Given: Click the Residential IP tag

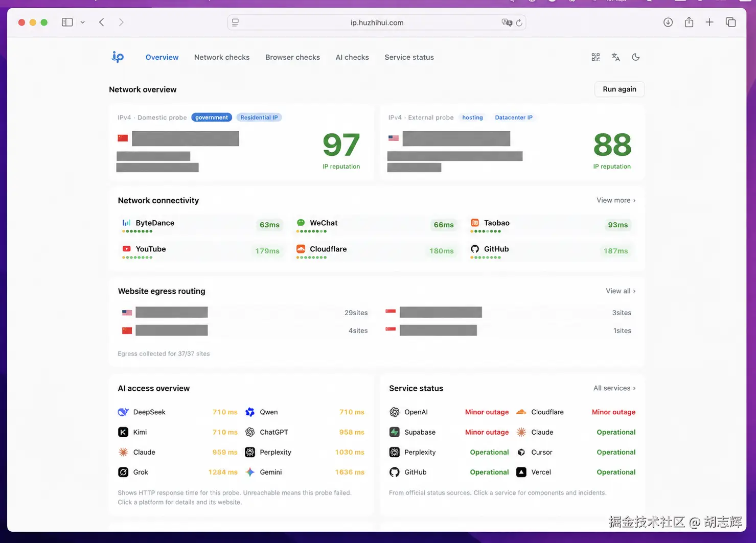Looking at the screenshot, I should click(x=259, y=117).
